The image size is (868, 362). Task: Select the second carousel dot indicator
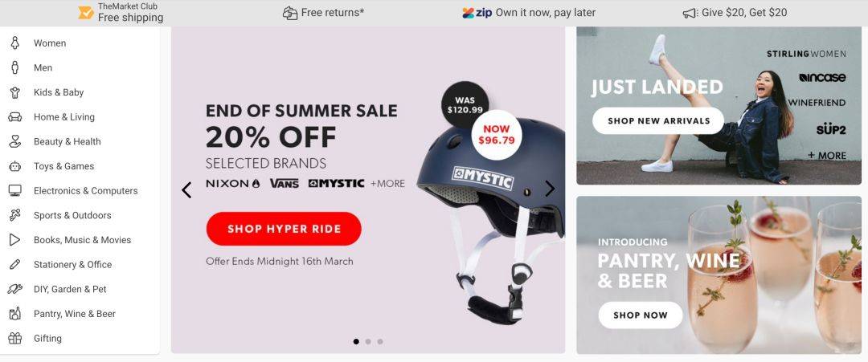[x=368, y=342]
